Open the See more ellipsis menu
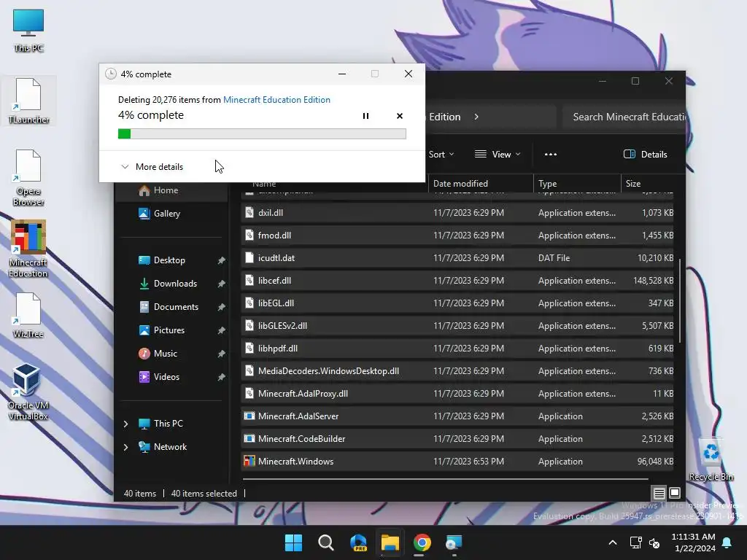The height and width of the screenshot is (560, 747). point(551,155)
